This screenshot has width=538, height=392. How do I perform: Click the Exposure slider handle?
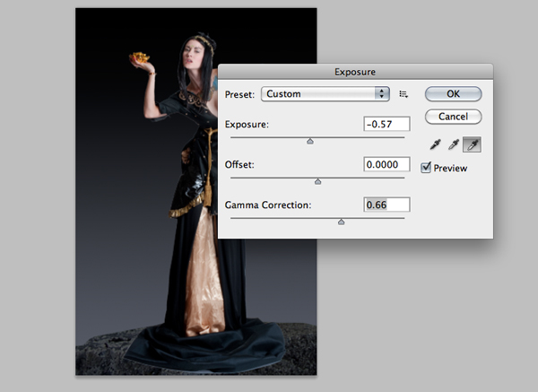310,141
